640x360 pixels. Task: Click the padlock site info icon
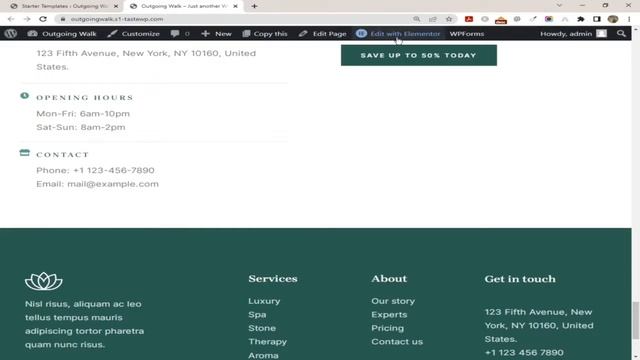[x=63, y=19]
